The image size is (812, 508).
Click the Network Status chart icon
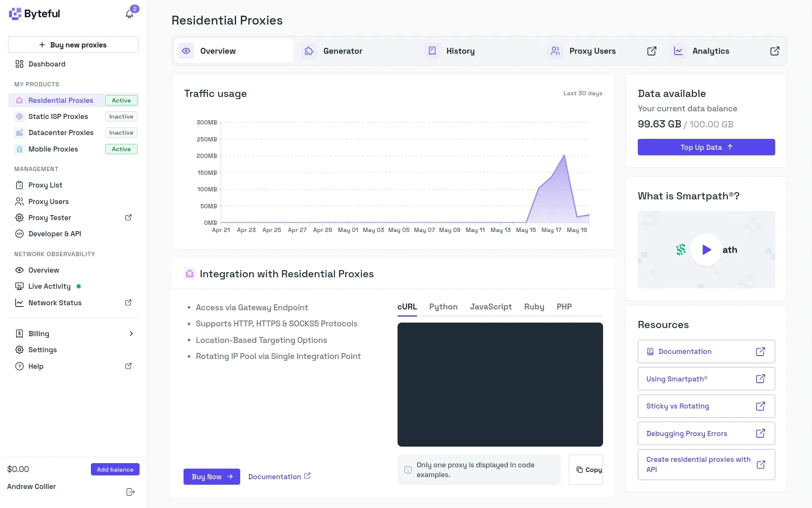click(x=19, y=303)
